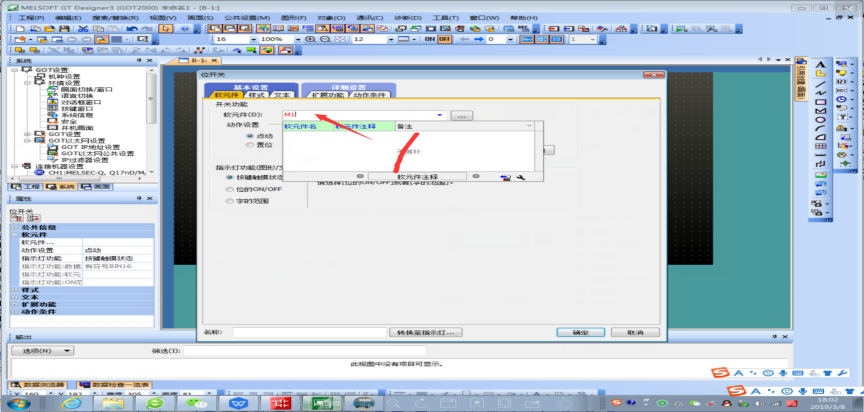Open 语言切换 in the system tree
The height and width of the screenshot is (412, 864).
point(78,95)
